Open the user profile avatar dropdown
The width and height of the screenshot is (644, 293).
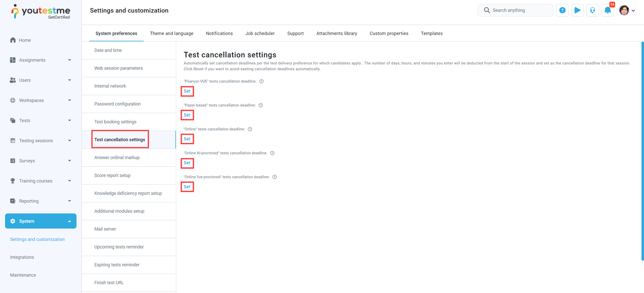point(627,10)
